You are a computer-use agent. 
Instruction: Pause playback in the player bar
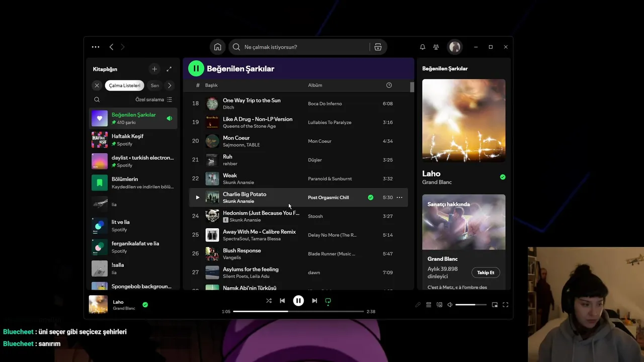pos(298,301)
